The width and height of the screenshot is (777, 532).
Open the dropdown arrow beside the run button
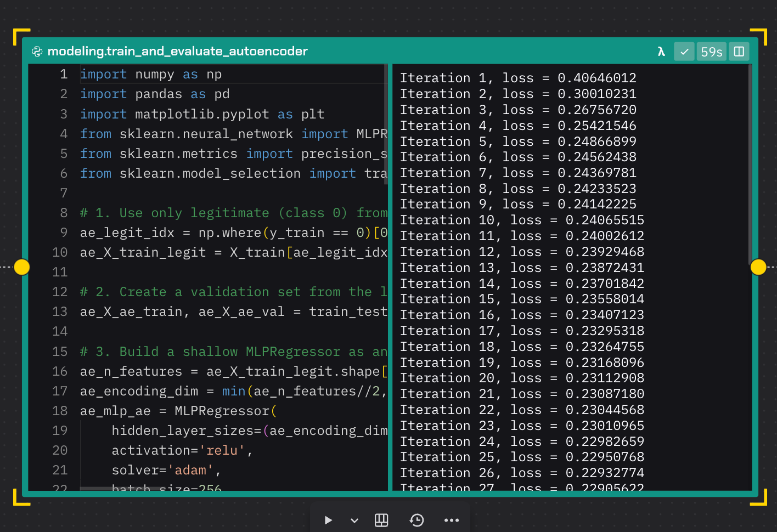click(354, 520)
